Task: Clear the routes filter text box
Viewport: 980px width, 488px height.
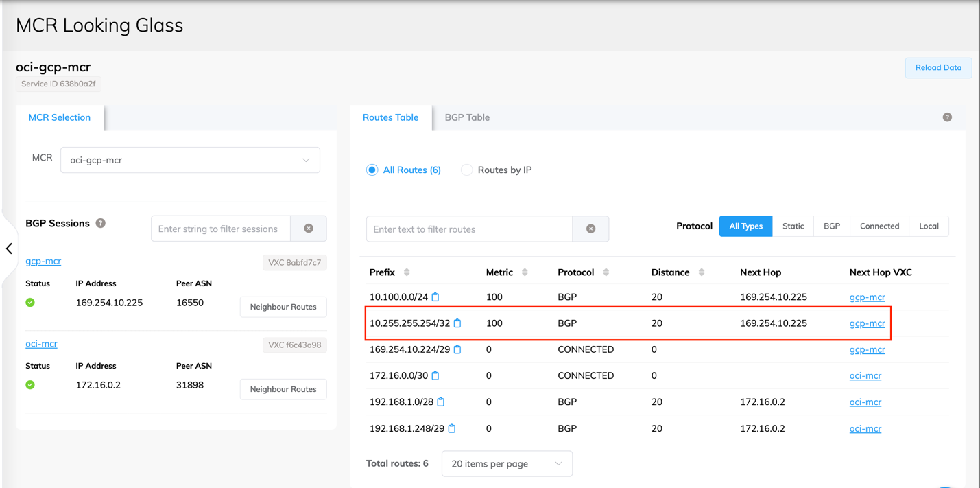Action: coord(590,229)
